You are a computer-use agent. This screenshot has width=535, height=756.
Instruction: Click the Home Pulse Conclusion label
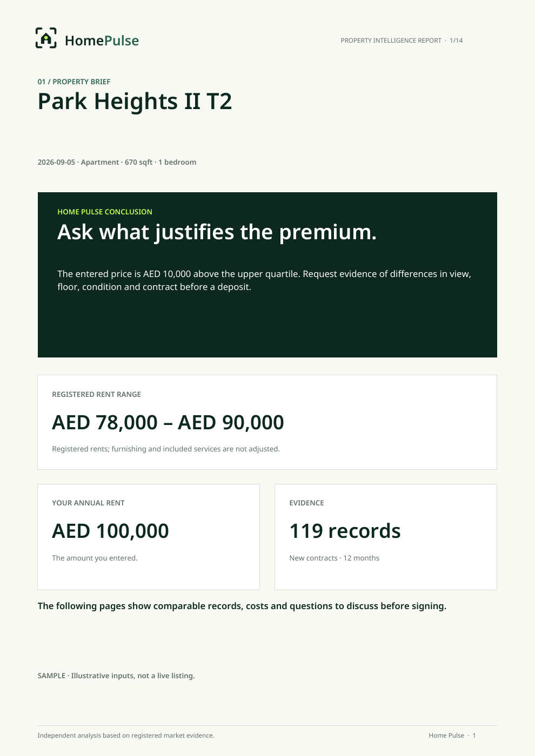pos(105,212)
